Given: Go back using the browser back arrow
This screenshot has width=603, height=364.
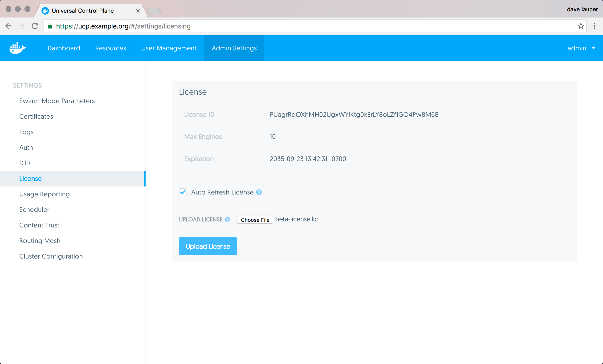Looking at the screenshot, I should pos(8,26).
